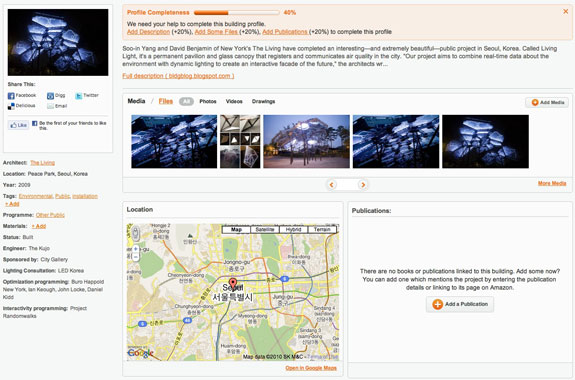Share on Twitter icon
Screen dimensions: 575x380
tap(78, 96)
